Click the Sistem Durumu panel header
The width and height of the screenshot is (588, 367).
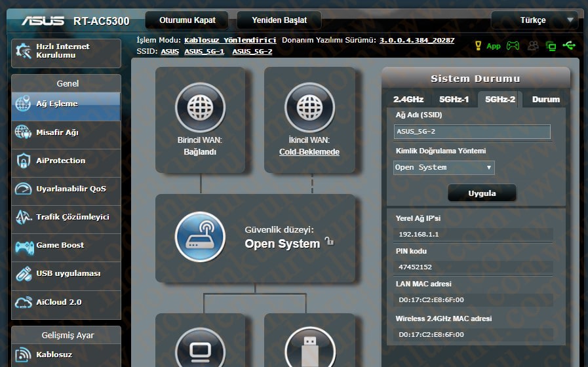[475, 79]
